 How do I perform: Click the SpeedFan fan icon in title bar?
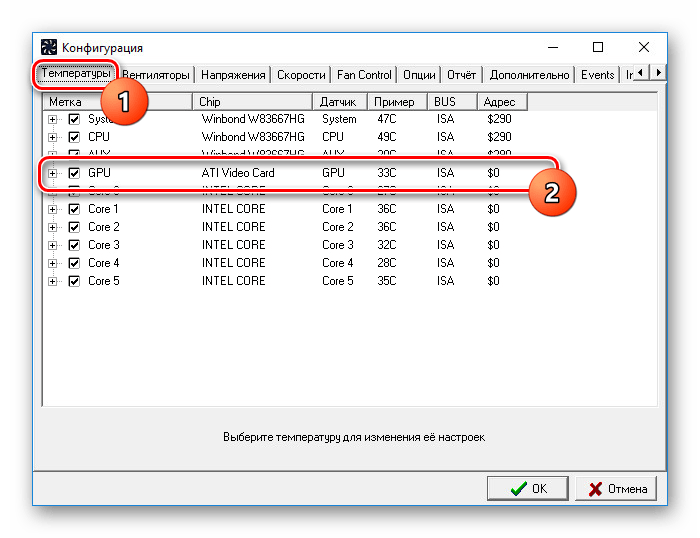(49, 47)
